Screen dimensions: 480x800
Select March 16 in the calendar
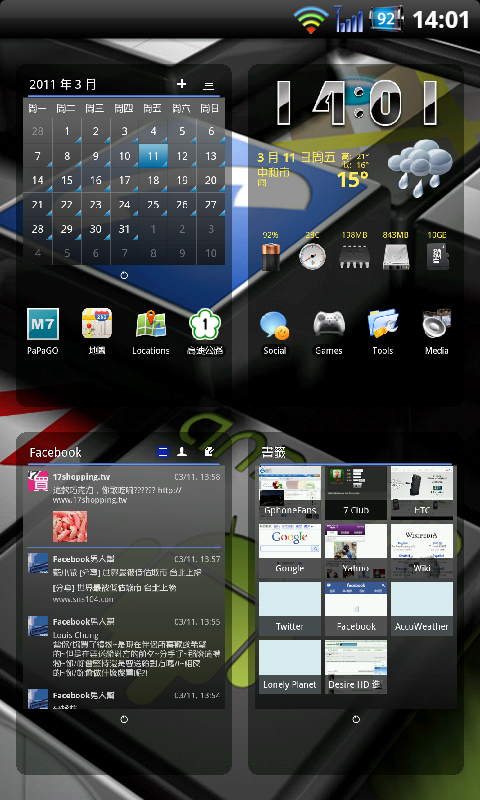pyautogui.click(x=96, y=180)
